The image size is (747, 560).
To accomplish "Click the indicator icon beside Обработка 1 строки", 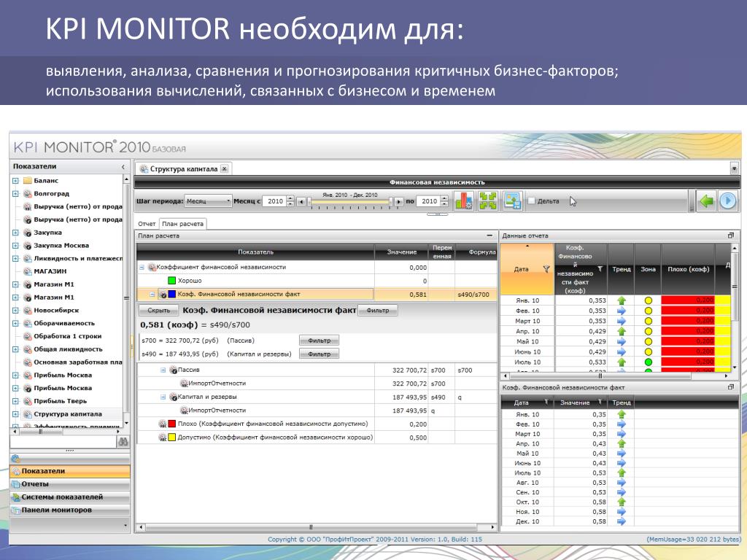I will point(28,336).
